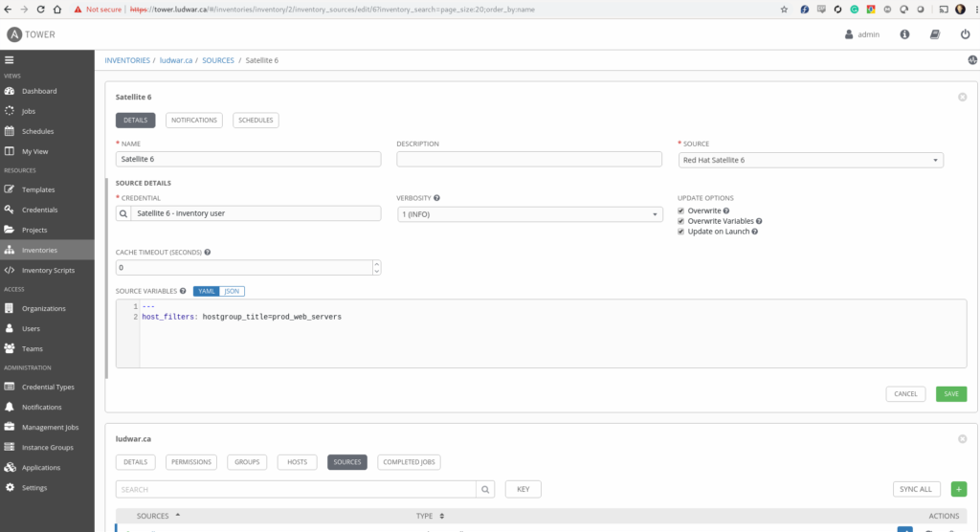Viewport: 980px width, 532px height.
Task: Open the documentation book icon
Action: (935, 34)
